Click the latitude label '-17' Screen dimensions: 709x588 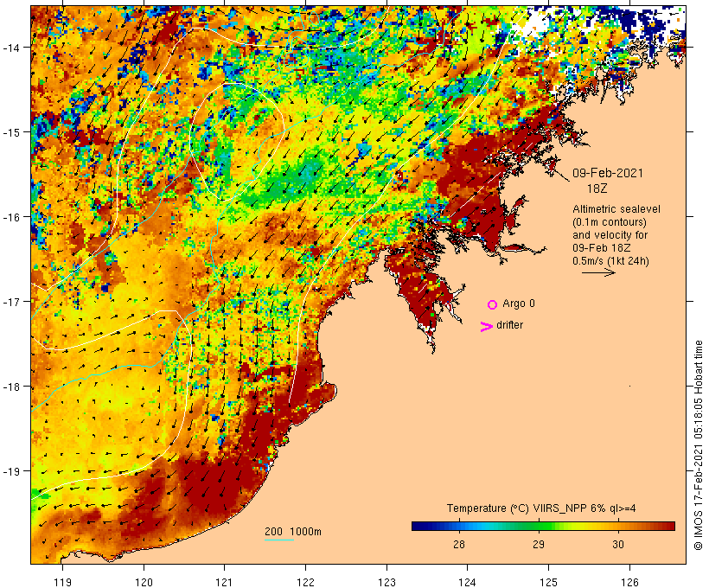click(10, 301)
